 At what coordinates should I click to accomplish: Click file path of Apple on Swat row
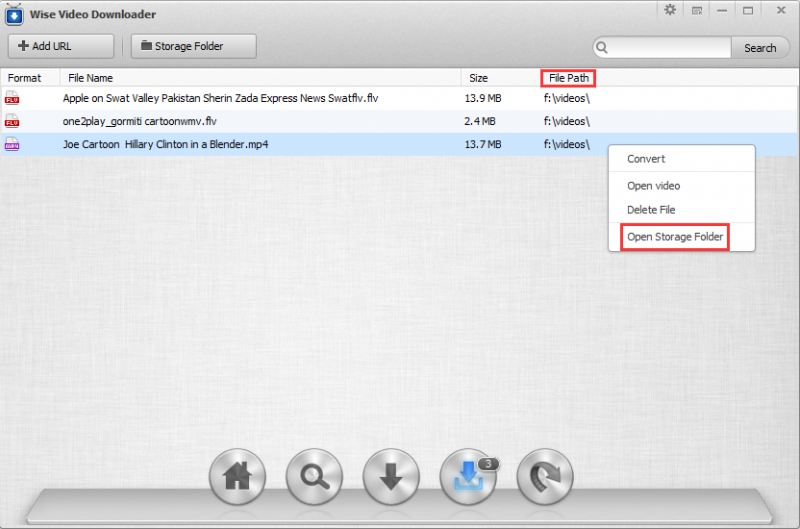point(566,98)
